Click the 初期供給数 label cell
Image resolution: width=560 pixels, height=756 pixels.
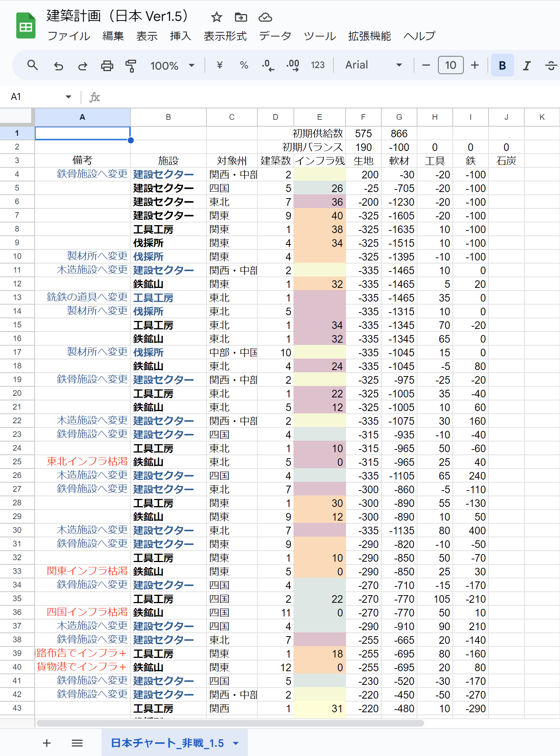click(x=317, y=133)
